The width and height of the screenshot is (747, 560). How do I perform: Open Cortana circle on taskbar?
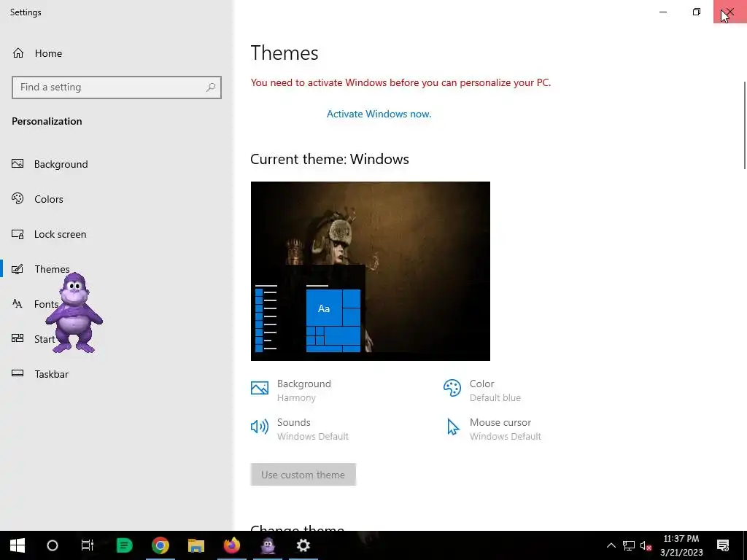(53, 545)
